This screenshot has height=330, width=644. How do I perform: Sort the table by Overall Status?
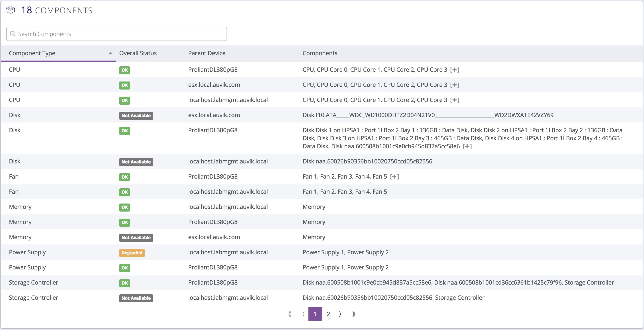138,53
